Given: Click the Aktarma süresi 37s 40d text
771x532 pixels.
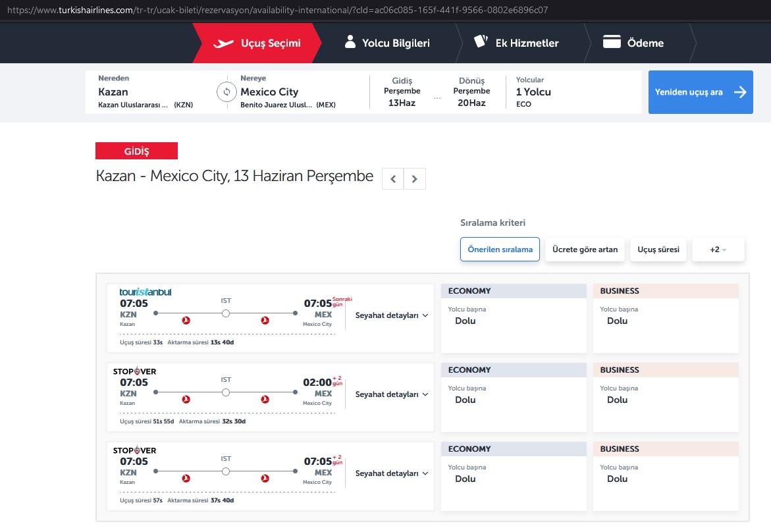Looking at the screenshot, I should [x=201, y=500].
